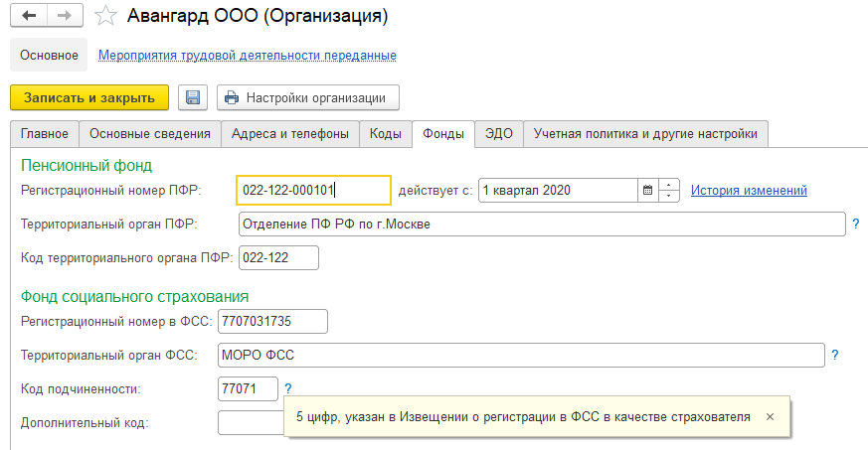Click the save diskette icon
868x450 pixels.
(x=193, y=97)
